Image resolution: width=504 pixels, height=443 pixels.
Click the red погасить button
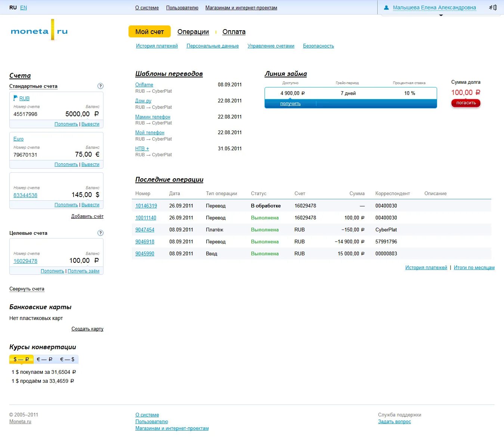coord(466,103)
